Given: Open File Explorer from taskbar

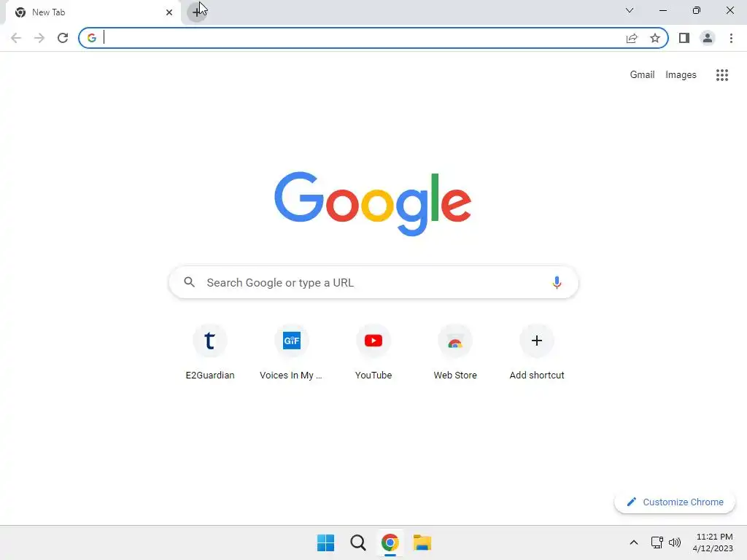Looking at the screenshot, I should [422, 542].
